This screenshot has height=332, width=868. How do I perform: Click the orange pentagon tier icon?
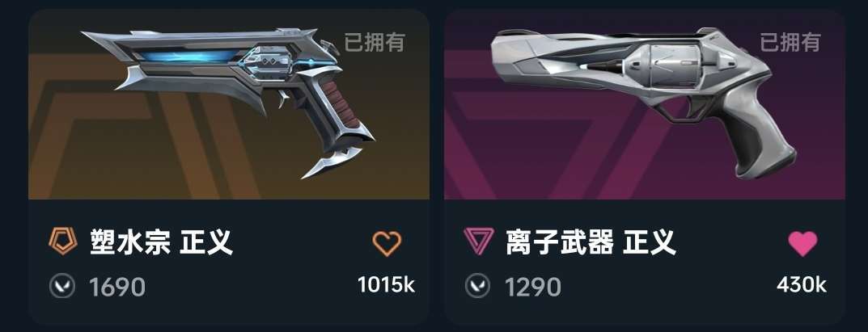pyautogui.click(x=62, y=242)
